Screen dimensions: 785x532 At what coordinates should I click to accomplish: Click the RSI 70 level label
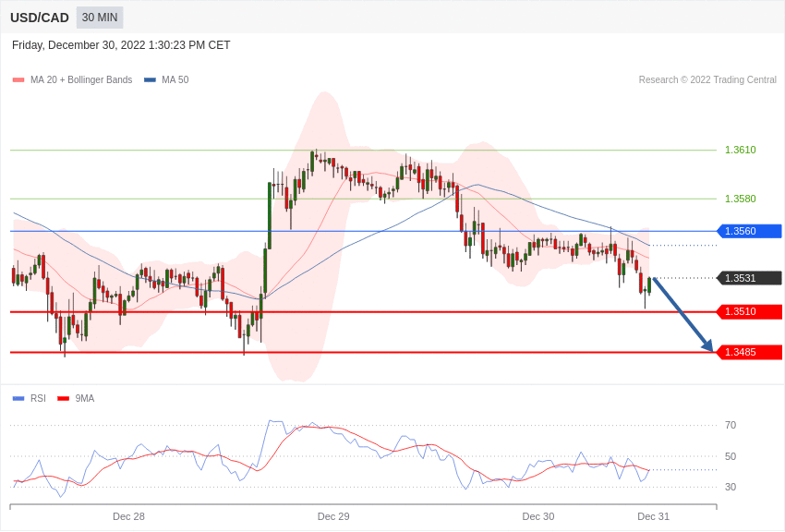tap(731, 426)
